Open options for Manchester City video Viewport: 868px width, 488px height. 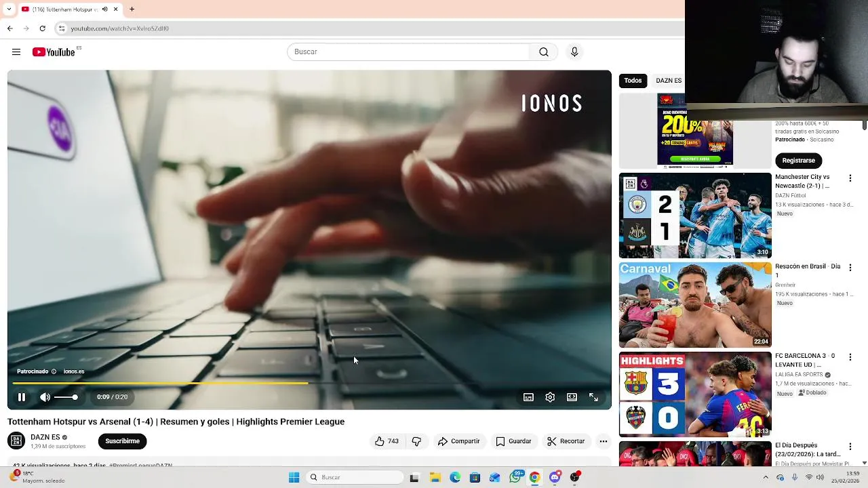click(850, 178)
